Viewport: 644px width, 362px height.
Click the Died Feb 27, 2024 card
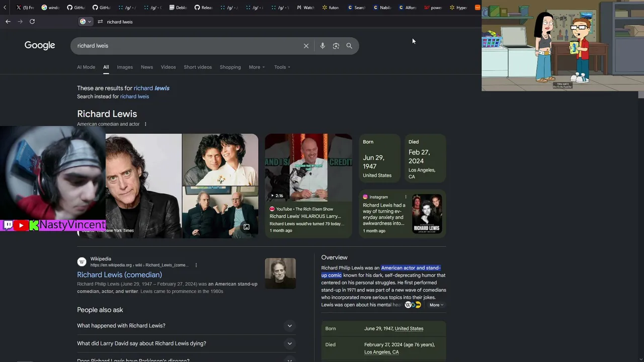(x=425, y=158)
